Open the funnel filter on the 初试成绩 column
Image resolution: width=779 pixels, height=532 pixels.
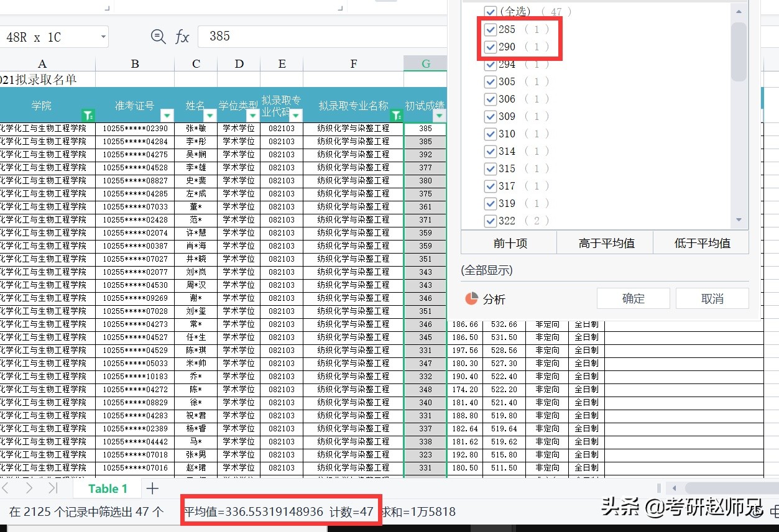pos(440,114)
